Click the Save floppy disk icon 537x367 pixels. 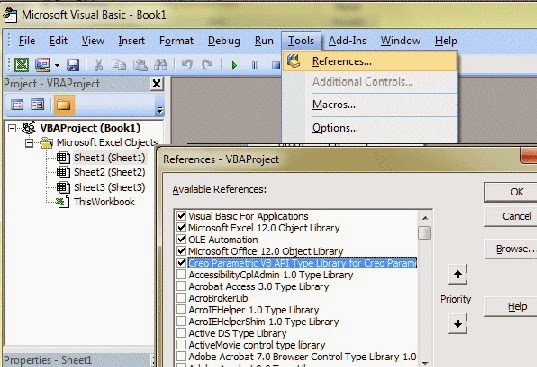[73, 65]
